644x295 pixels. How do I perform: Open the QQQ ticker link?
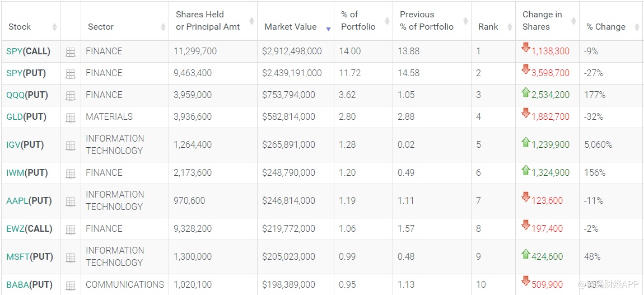click(15, 95)
